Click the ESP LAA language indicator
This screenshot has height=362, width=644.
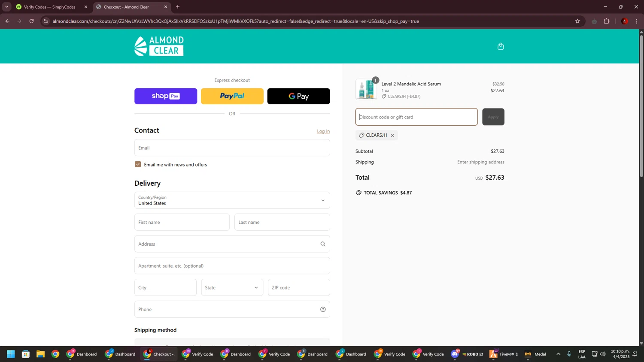[582, 354]
